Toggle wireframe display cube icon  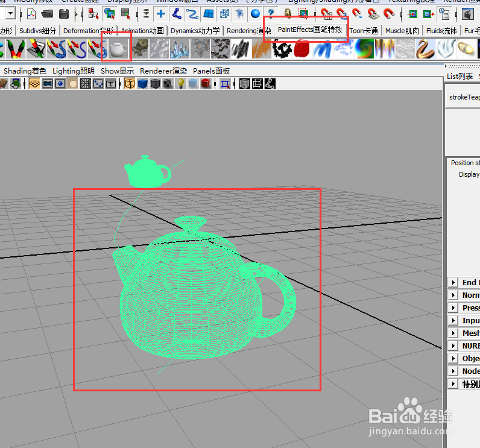click(x=130, y=84)
